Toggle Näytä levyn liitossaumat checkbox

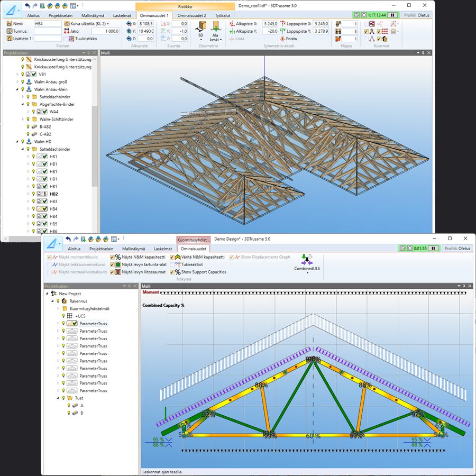pos(112,272)
